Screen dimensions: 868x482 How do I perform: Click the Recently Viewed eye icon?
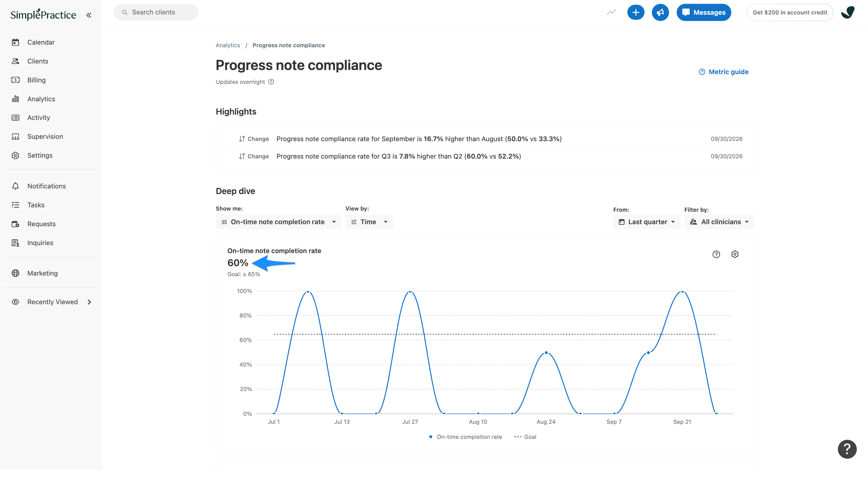[15, 302]
